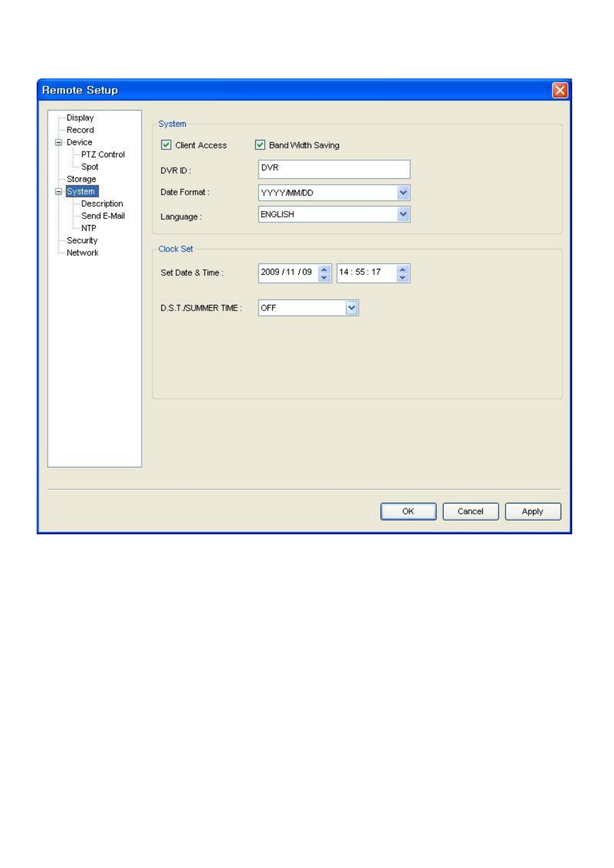614x868 pixels.
Task: Open Spot settings in tree
Action: pyautogui.click(x=90, y=167)
